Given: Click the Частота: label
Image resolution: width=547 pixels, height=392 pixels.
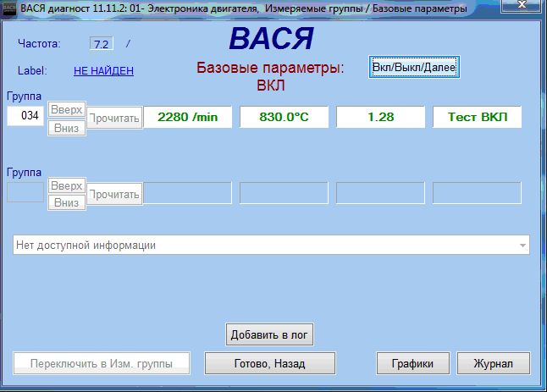Looking at the screenshot, I should (39, 43).
